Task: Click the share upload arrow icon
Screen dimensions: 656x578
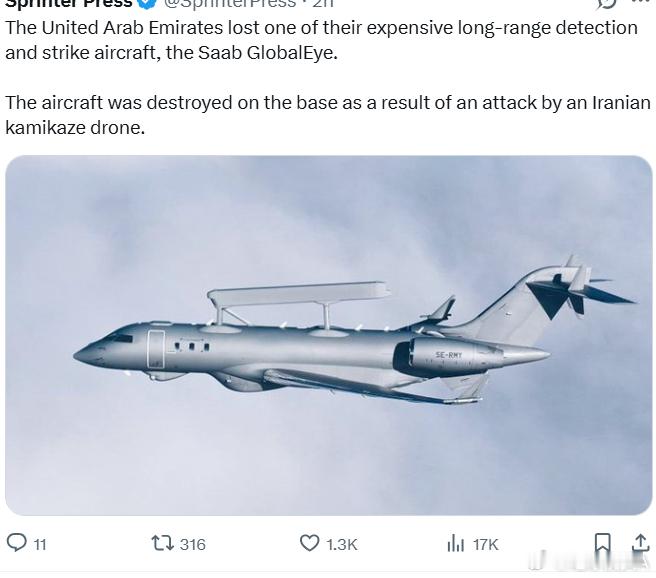Action: point(640,543)
